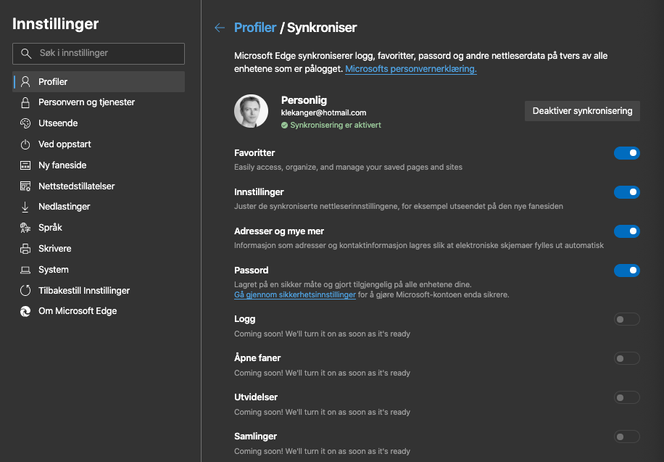Go to Nedlastinger settings
664x462 pixels.
pyautogui.click(x=98, y=207)
